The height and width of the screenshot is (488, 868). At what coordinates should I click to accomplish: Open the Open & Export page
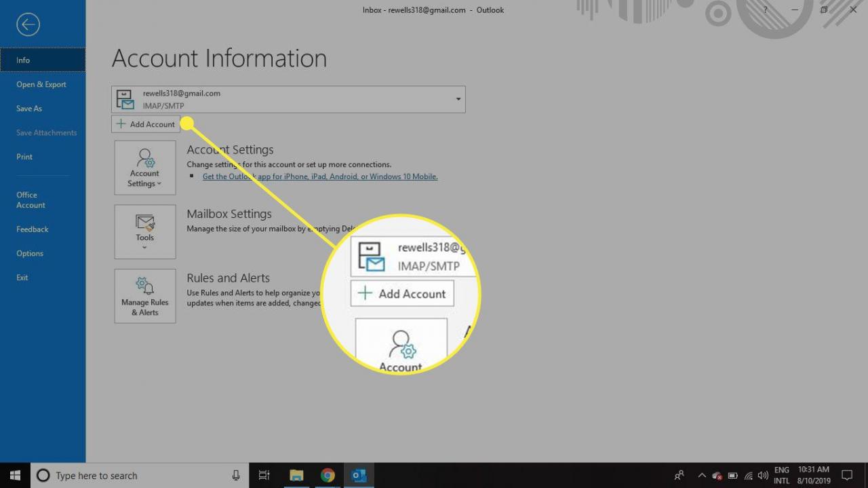[43, 84]
